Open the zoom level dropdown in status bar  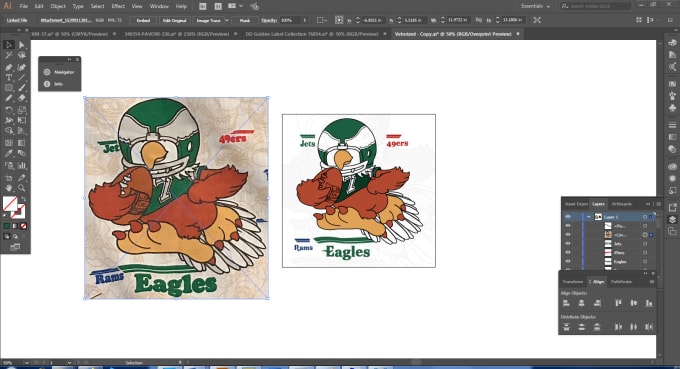(x=26, y=362)
